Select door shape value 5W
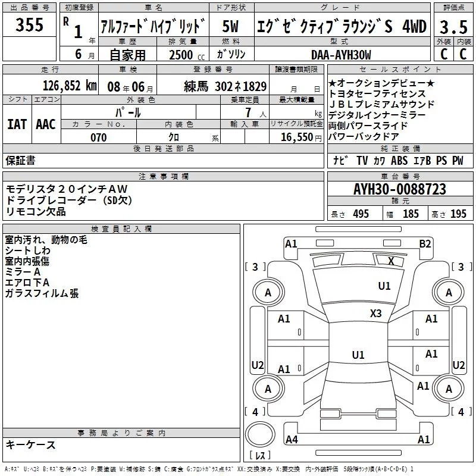This screenshot has height=476, width=476. click(230, 26)
